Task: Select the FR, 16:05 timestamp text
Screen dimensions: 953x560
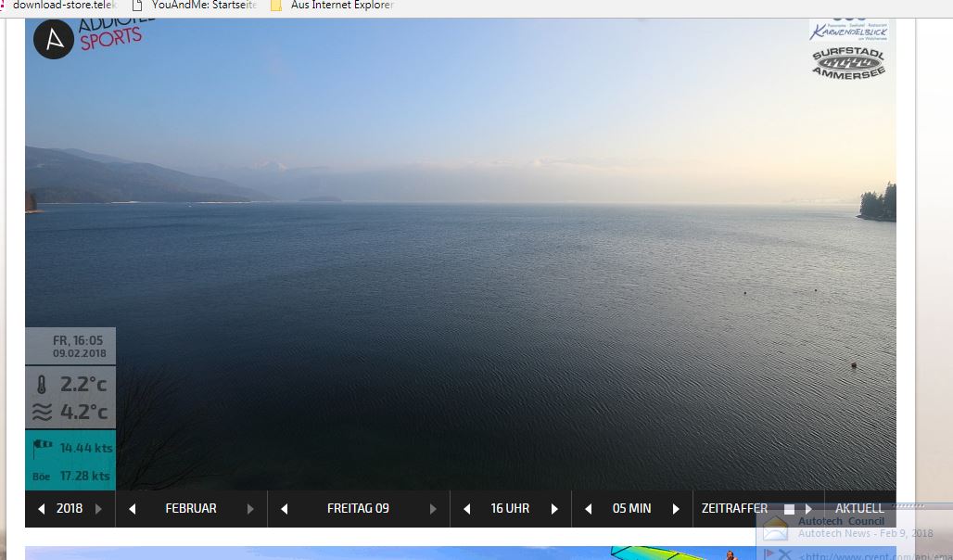Action: click(78, 340)
